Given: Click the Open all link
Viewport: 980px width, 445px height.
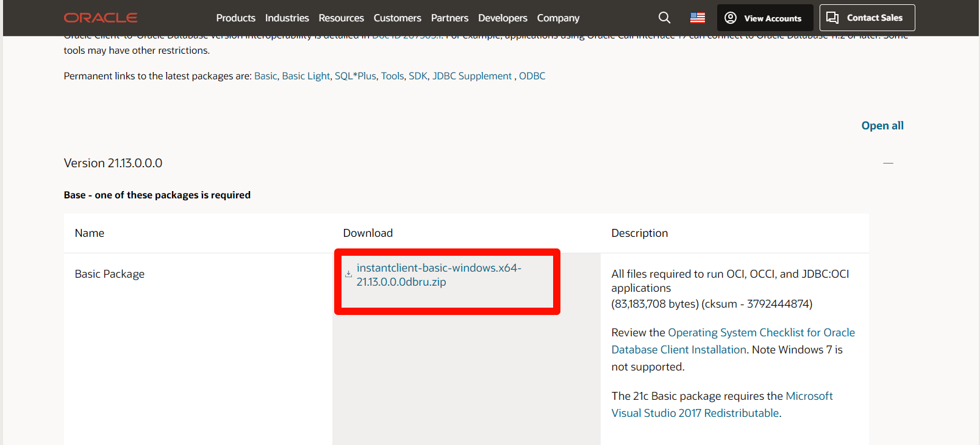Looking at the screenshot, I should pos(882,126).
